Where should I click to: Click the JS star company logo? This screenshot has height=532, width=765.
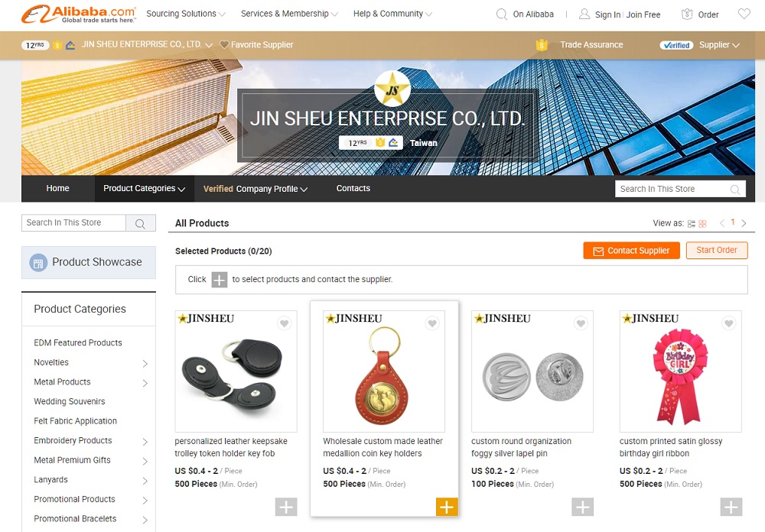(392, 89)
